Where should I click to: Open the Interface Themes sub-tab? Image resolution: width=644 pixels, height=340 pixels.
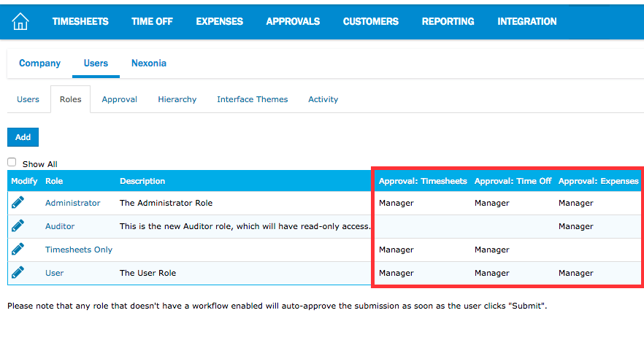point(252,99)
